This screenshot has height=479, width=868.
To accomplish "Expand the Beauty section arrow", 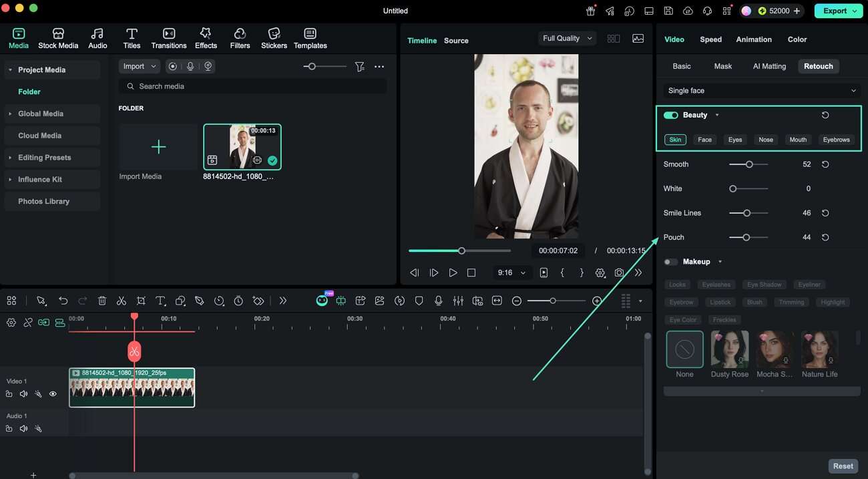I will click(717, 116).
